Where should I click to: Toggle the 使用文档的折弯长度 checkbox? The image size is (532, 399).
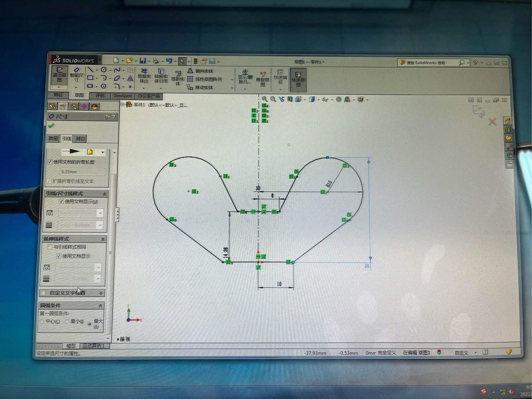[50, 162]
